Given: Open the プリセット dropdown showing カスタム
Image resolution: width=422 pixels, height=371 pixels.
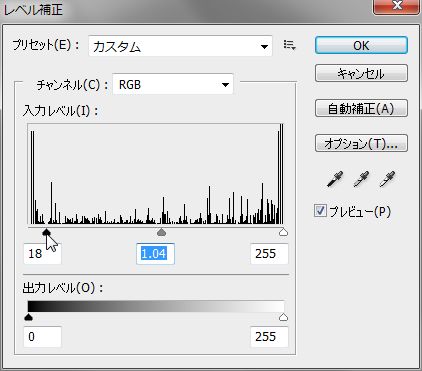Looking at the screenshot, I should click(180, 46).
